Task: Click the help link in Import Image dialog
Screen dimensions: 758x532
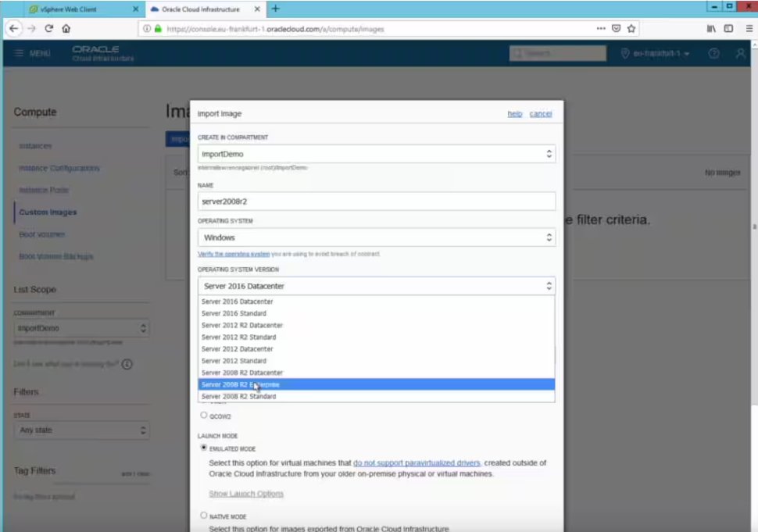Action: [x=514, y=113]
